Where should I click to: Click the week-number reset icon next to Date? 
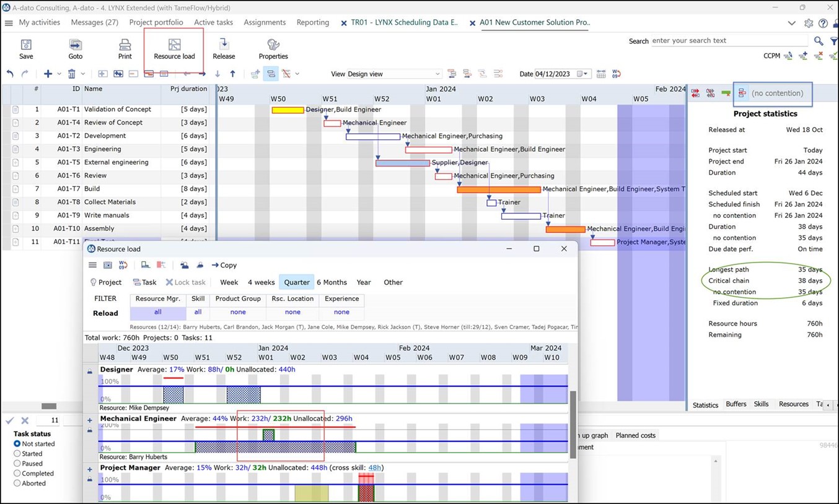(x=617, y=74)
